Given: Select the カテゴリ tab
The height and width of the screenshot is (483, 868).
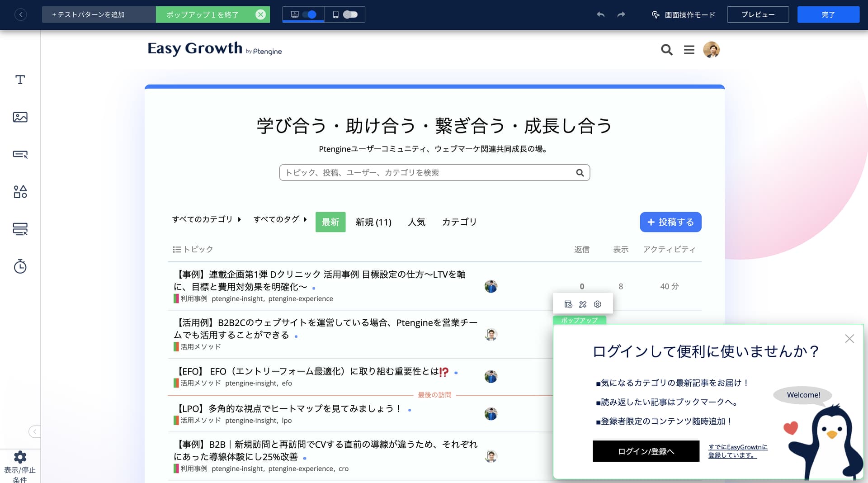Looking at the screenshot, I should (x=459, y=222).
